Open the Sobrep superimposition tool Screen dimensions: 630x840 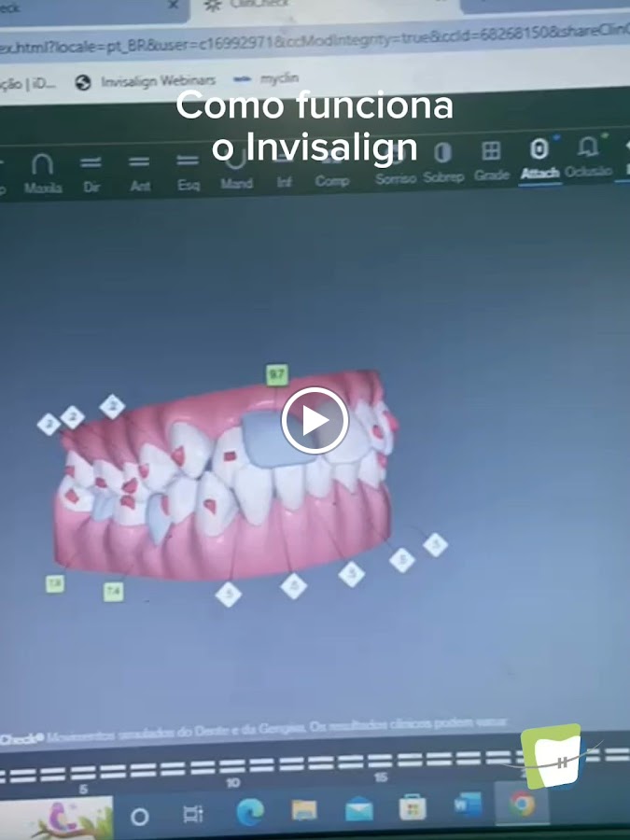[x=443, y=161]
